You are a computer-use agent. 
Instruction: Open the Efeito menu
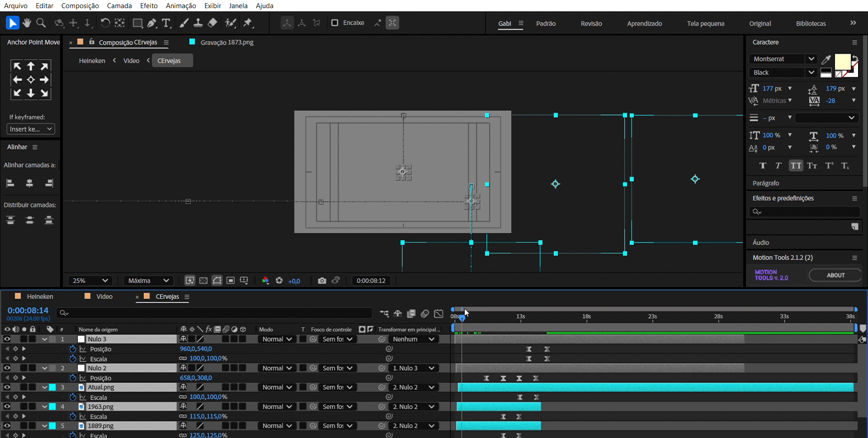click(x=149, y=5)
